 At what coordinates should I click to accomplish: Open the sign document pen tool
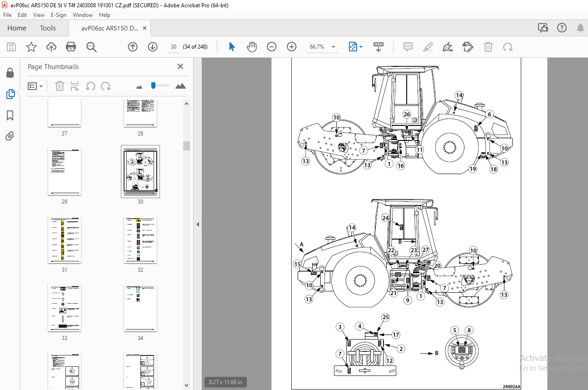click(x=448, y=47)
